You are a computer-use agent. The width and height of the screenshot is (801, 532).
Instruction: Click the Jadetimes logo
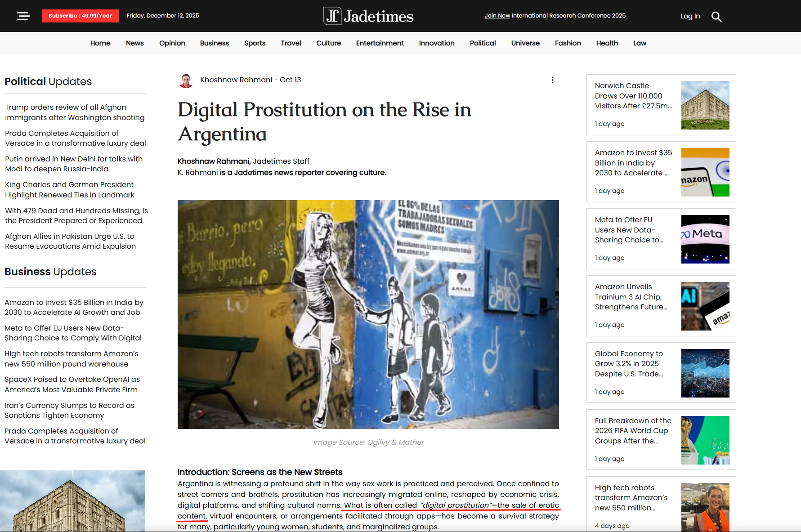368,16
